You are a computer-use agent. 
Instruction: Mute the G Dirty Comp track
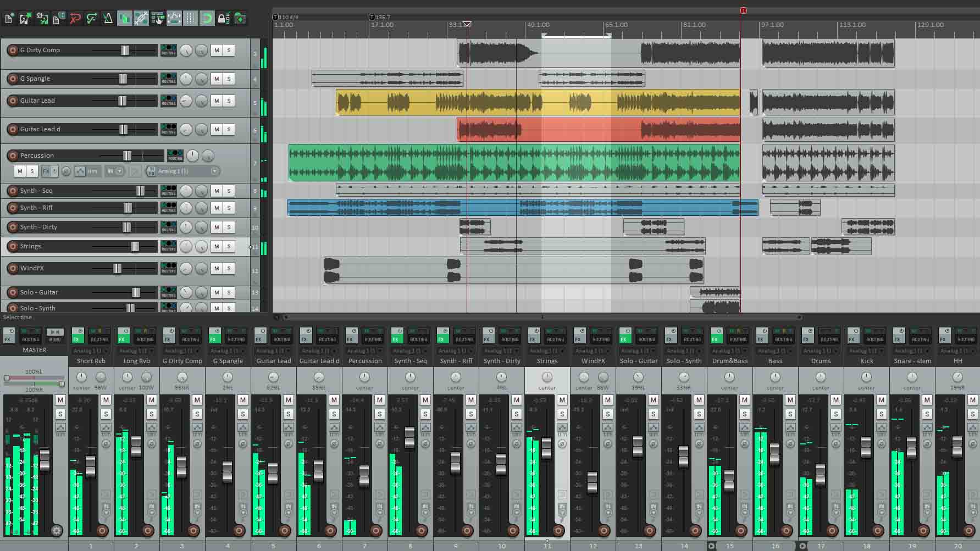[x=217, y=51]
